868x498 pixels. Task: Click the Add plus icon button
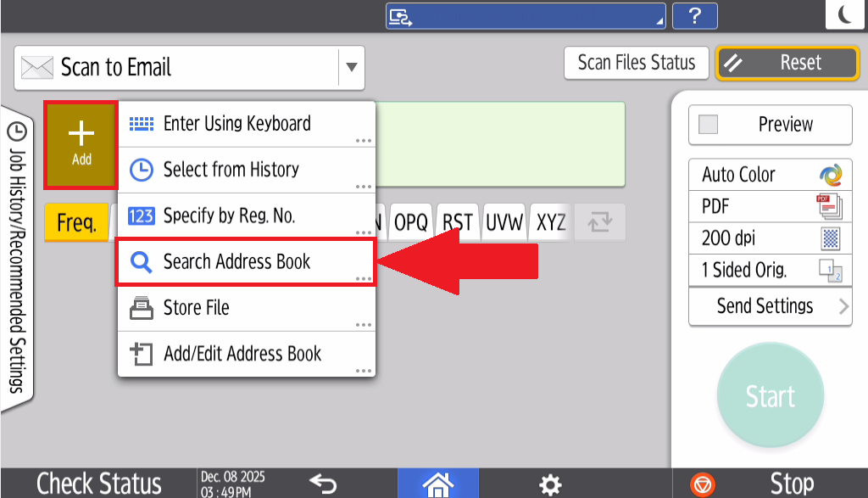(81, 142)
